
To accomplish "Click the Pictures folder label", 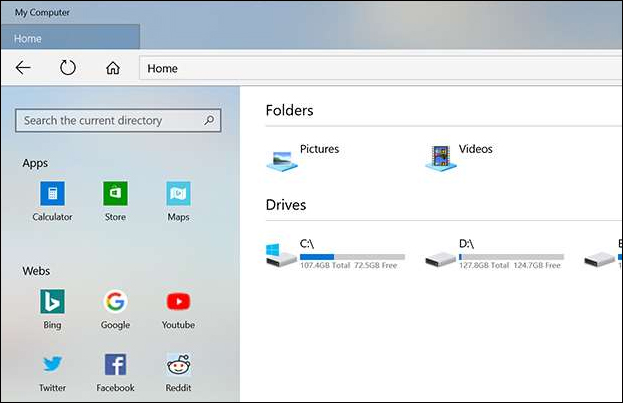I will [x=319, y=149].
